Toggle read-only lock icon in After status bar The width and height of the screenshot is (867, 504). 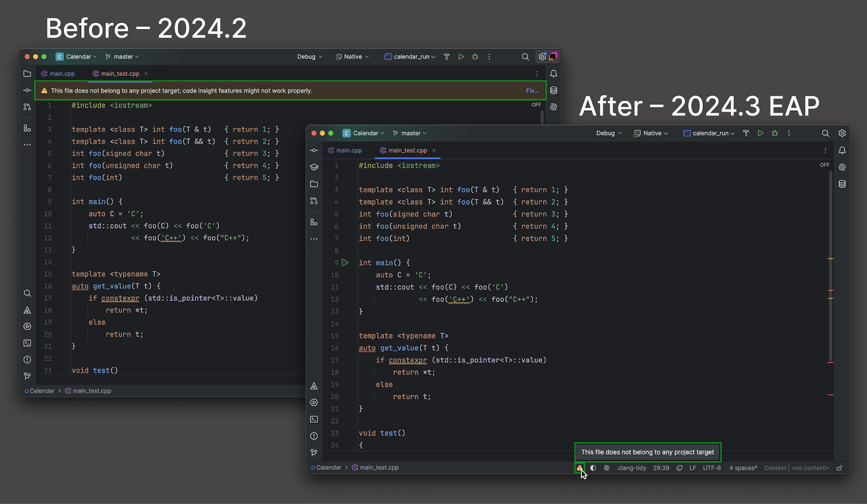839,468
